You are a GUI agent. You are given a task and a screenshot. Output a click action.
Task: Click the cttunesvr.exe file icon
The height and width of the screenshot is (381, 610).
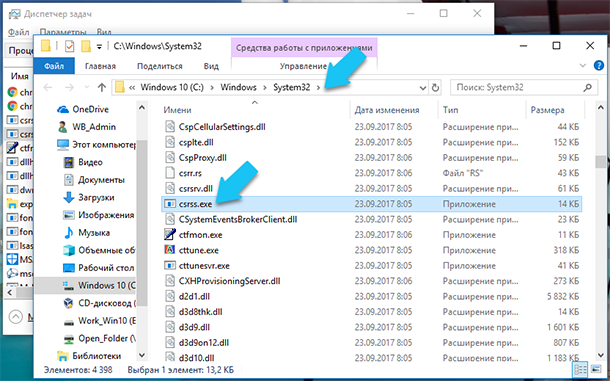coord(170,265)
